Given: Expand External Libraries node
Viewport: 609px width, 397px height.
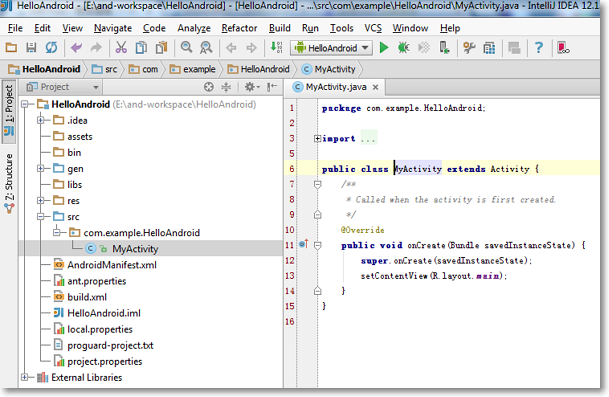Looking at the screenshot, I should pyautogui.click(x=25, y=377).
